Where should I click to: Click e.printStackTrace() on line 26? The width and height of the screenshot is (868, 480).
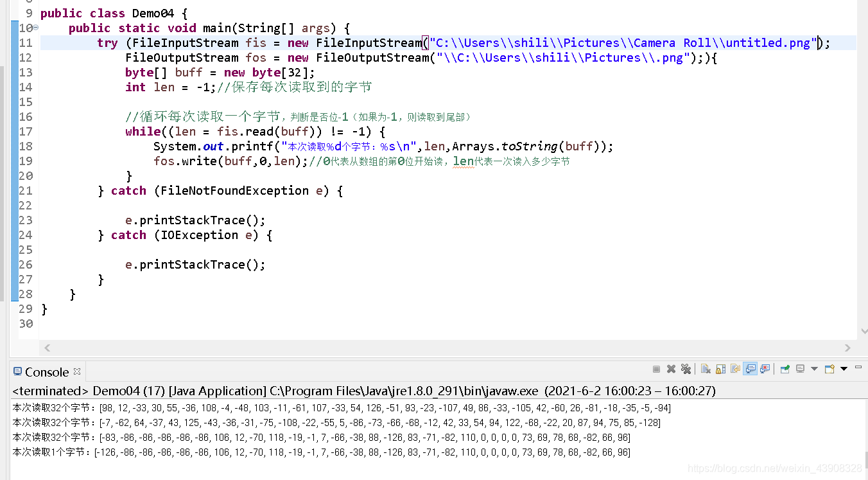coord(195,265)
